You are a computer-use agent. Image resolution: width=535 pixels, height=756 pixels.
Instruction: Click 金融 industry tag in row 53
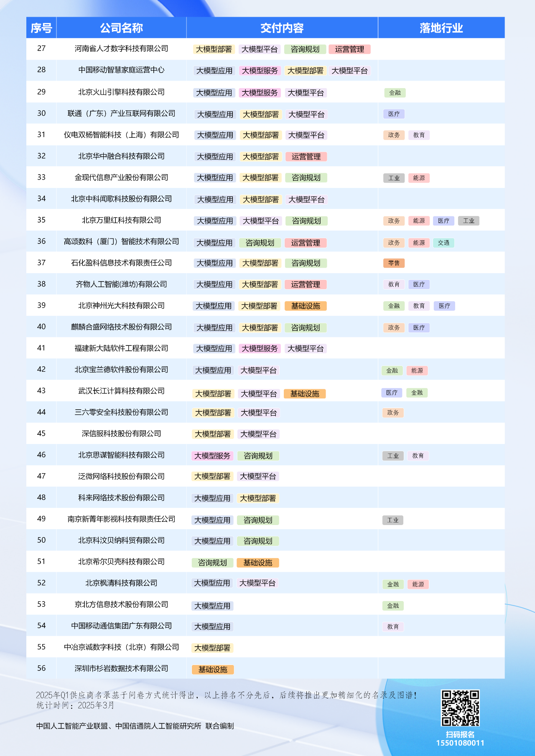393,606
